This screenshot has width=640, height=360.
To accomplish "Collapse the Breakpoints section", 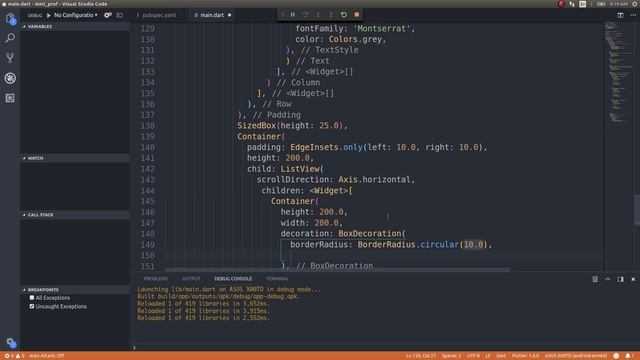I will tap(75, 290).
